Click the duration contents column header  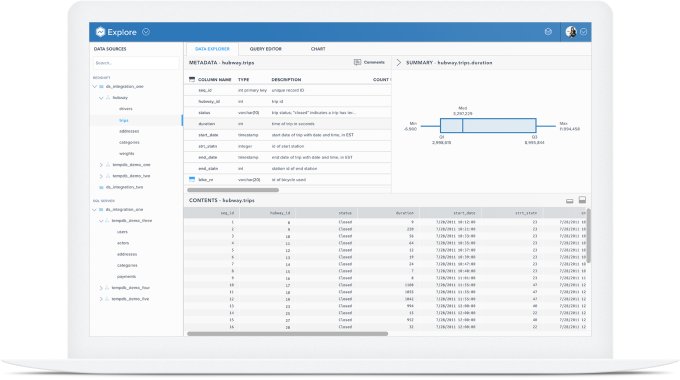(389, 213)
